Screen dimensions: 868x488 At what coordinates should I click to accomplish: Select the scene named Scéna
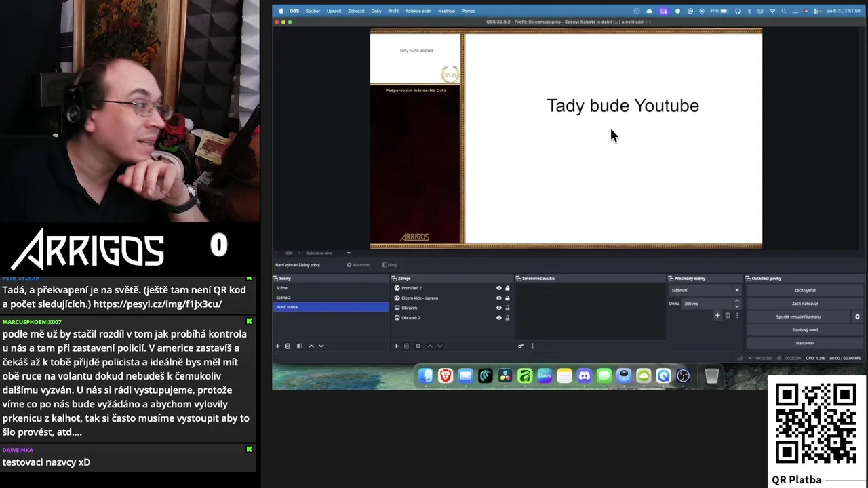(x=331, y=288)
